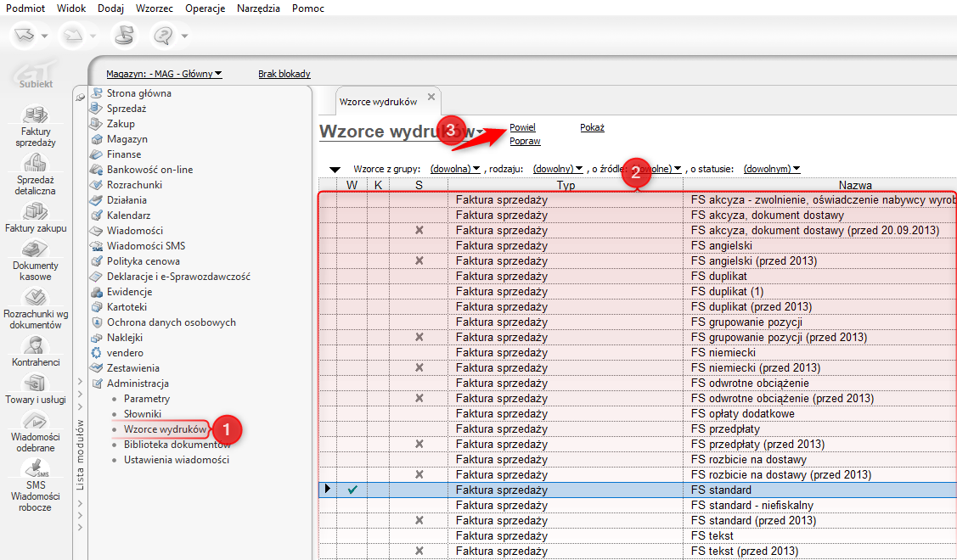Open the statusie (dowolnym) filter dropdown
Viewport: 957px width, 560px height.
click(x=771, y=169)
